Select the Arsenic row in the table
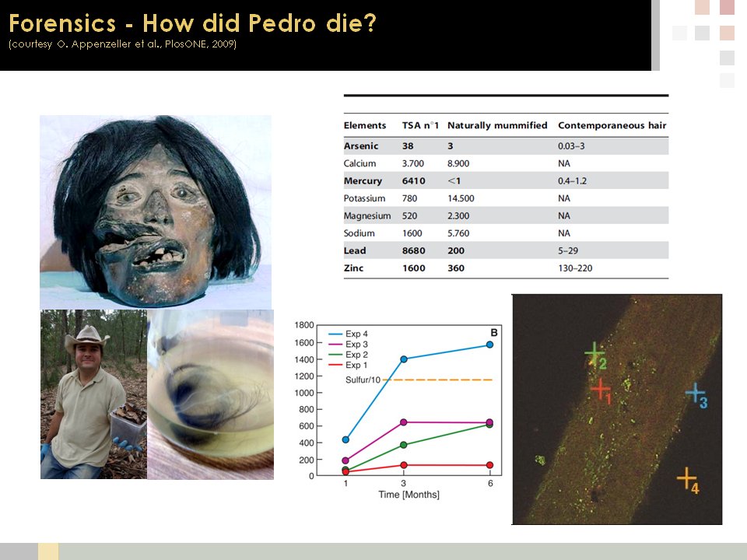 click(506, 146)
